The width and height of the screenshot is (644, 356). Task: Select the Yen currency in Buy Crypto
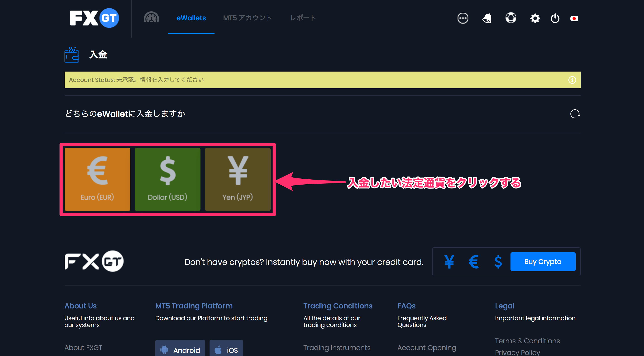pyautogui.click(x=449, y=261)
